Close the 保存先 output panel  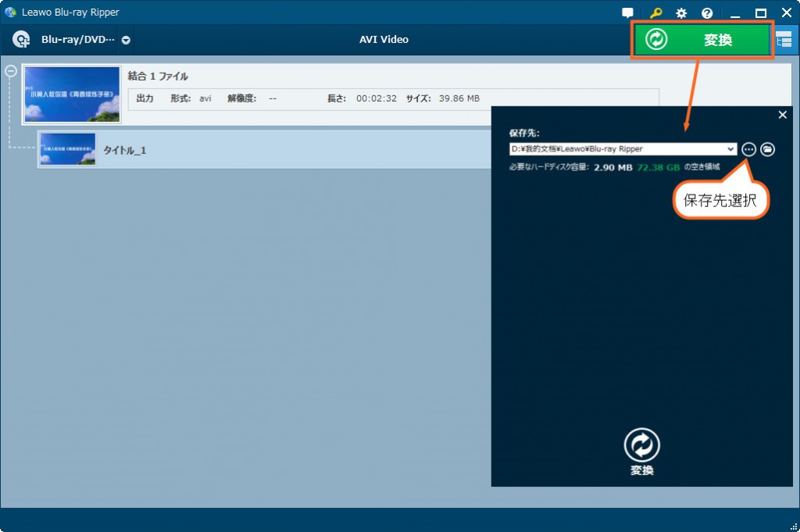782,115
